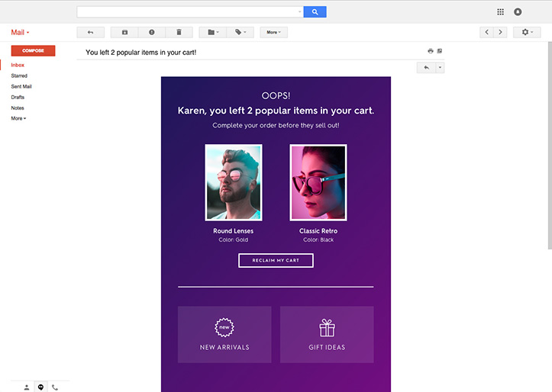The width and height of the screenshot is (552, 392).
Task: Open the Inbox folder
Action: [18, 65]
